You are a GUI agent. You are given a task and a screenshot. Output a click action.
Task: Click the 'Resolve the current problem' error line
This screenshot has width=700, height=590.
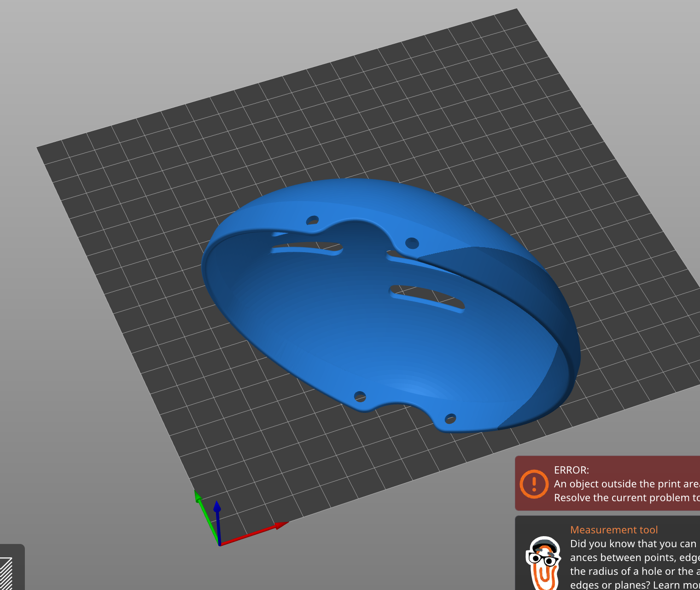(627, 497)
